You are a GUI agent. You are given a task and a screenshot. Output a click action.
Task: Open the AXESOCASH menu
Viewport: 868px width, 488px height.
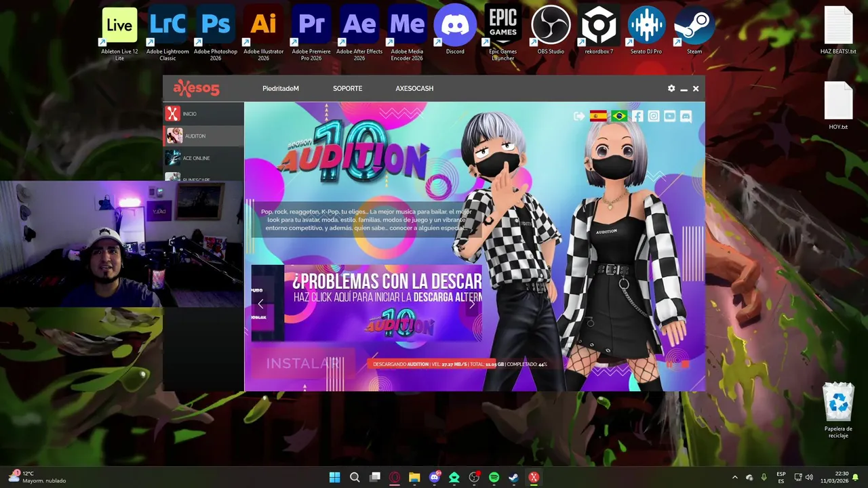414,89
